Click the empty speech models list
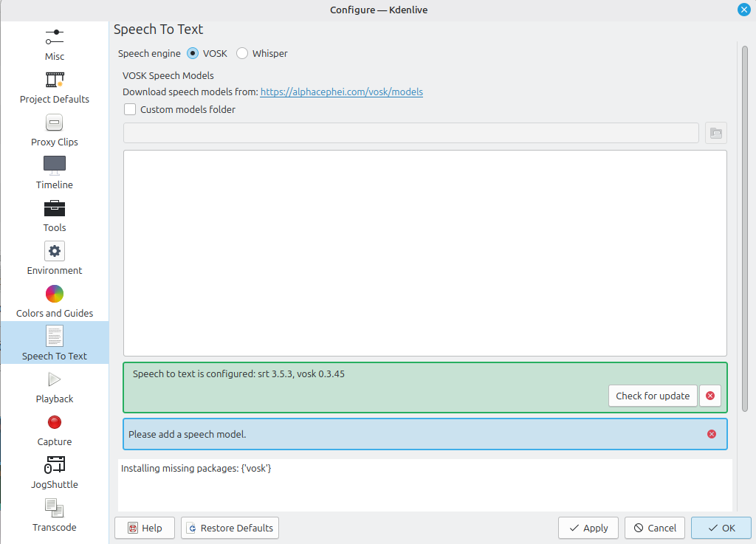Viewport: 756px width, 544px height. point(425,252)
